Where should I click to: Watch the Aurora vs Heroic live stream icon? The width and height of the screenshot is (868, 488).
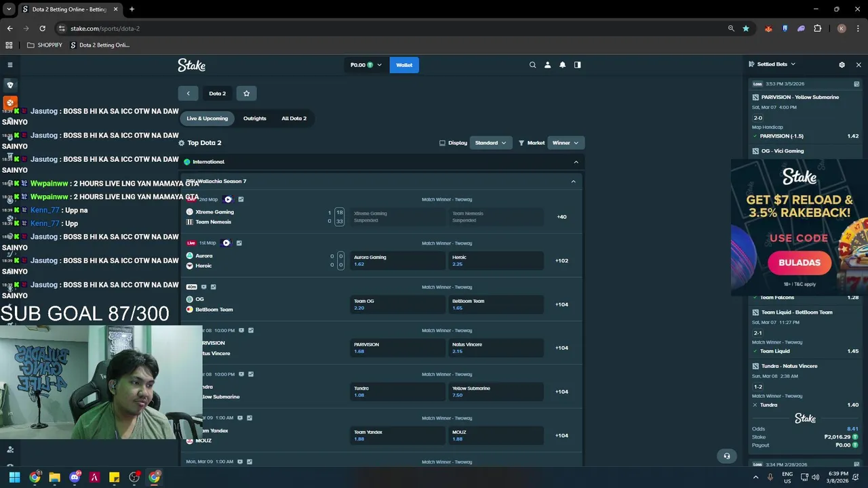click(x=226, y=243)
